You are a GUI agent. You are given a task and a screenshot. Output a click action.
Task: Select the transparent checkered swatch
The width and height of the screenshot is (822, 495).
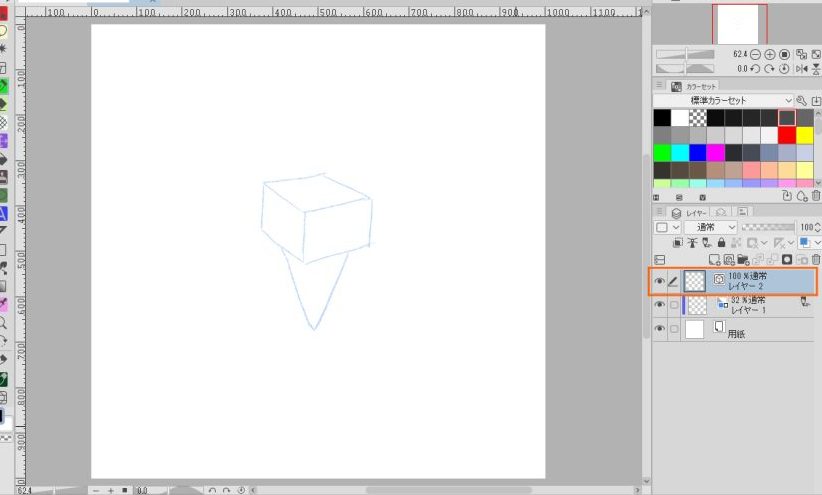coord(698,118)
